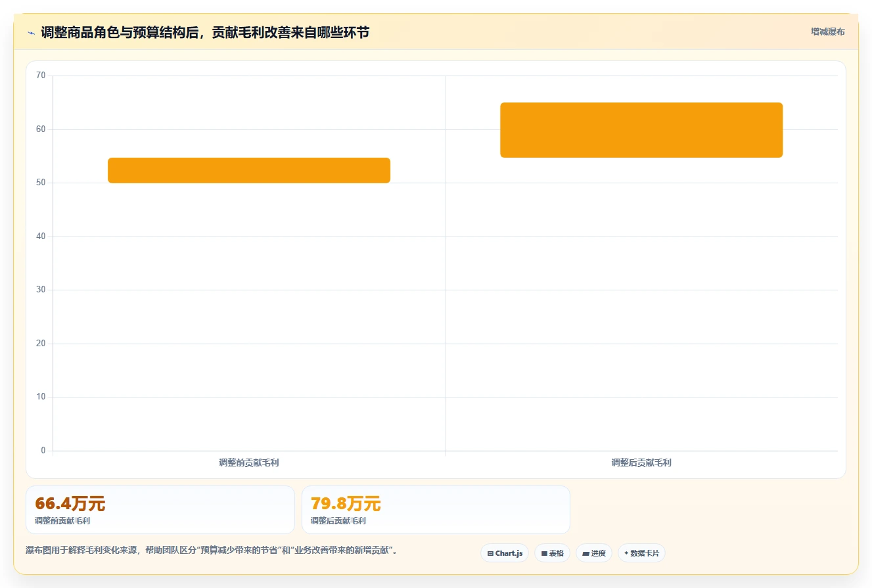
Task: Select the 表格 tag chip
Action: pos(552,553)
